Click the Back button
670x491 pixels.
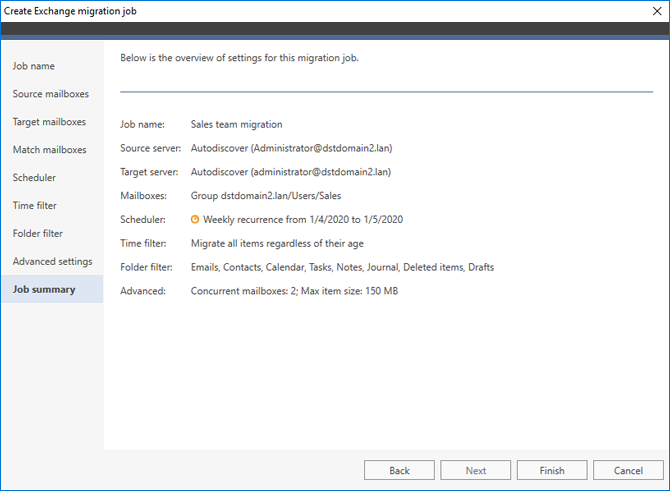pyautogui.click(x=400, y=470)
